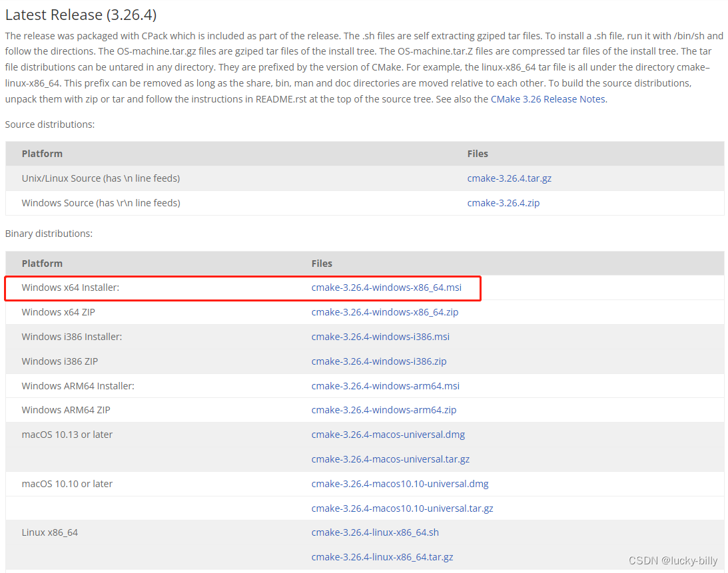Download cmake-3.26.4-windows-i386.zip
The image size is (728, 573).
(x=379, y=361)
